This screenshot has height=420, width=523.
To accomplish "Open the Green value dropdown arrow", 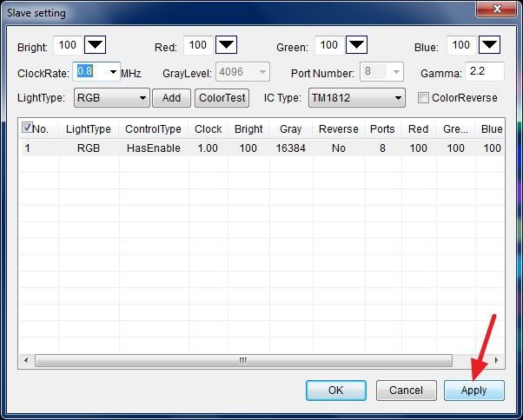I will [x=356, y=45].
